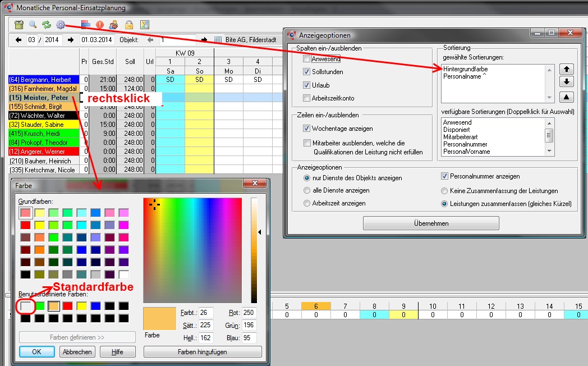Image resolution: width=588 pixels, height=366 pixels.
Task: Click the date field 01.03.2014
Action: tap(97, 40)
